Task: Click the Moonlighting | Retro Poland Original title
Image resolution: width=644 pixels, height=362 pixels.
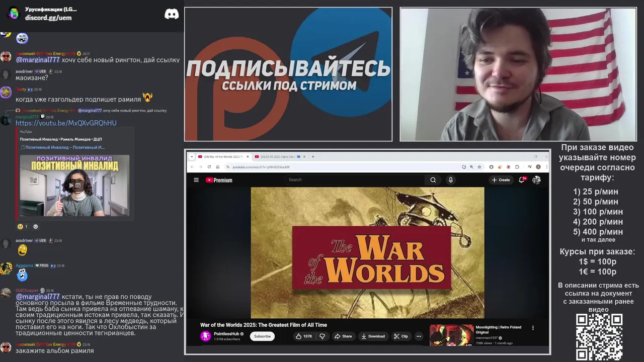Action: pyautogui.click(x=499, y=330)
